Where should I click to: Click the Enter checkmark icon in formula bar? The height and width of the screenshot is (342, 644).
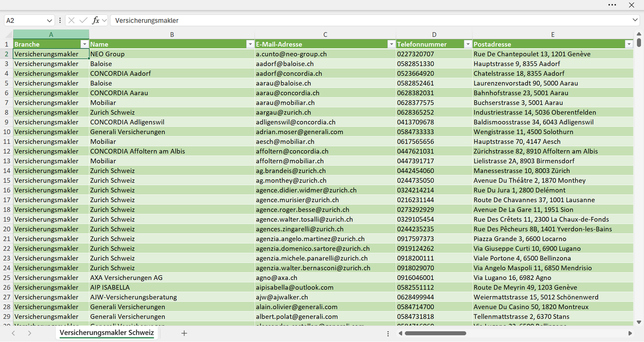point(83,20)
